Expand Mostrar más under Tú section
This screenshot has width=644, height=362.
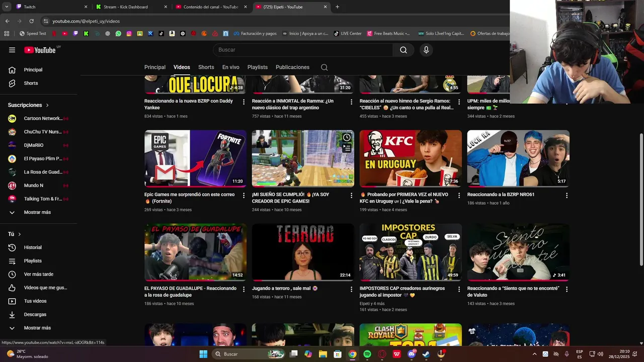[38, 328]
